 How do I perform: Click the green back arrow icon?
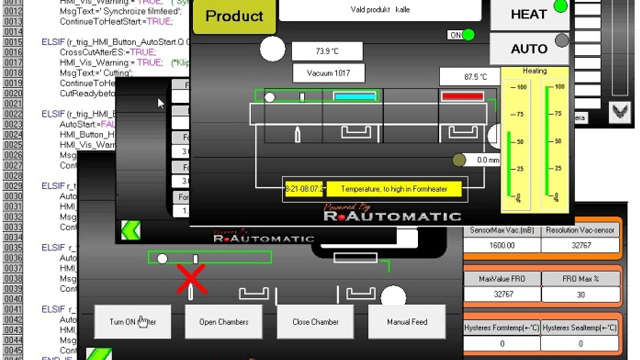tap(131, 230)
